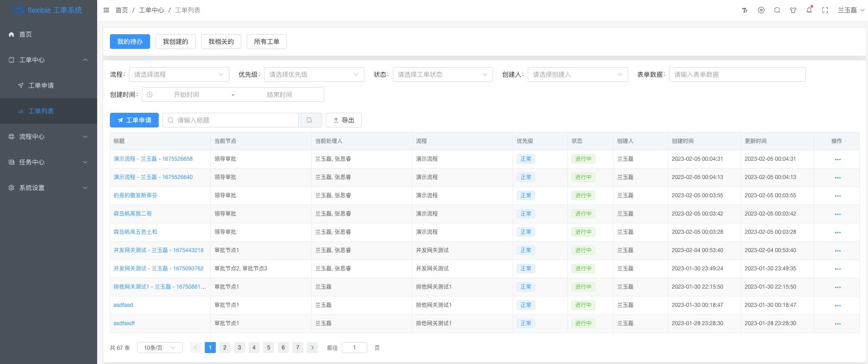The width and height of the screenshot is (868, 364).
Task: Open actions menu for ticket 1675526658
Action: pyautogui.click(x=837, y=159)
